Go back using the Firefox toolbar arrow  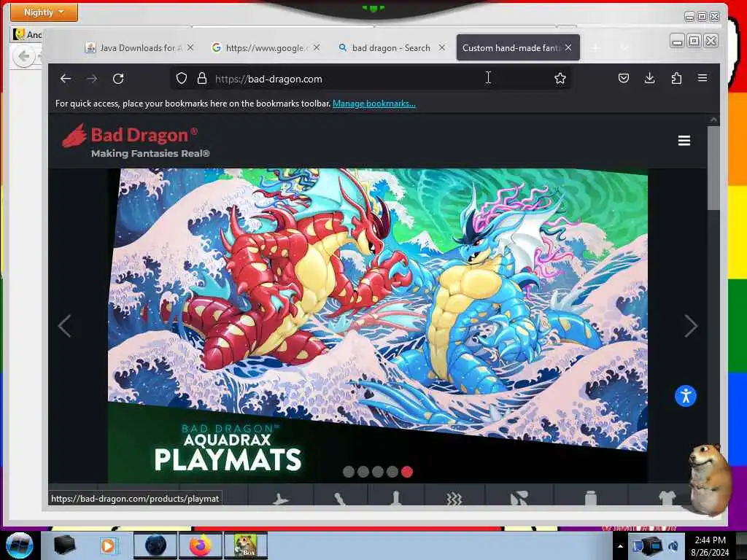tap(66, 79)
